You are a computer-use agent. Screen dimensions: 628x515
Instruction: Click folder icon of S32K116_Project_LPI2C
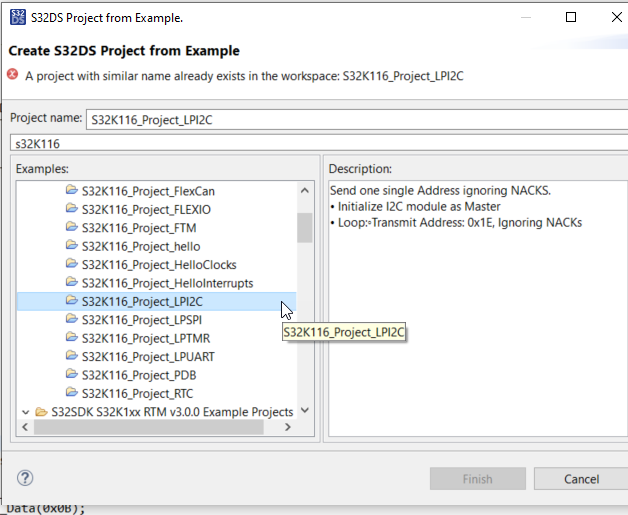point(72,300)
